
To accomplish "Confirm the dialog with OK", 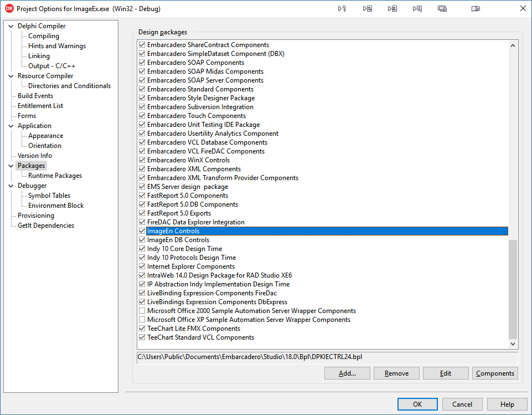I will (x=417, y=404).
